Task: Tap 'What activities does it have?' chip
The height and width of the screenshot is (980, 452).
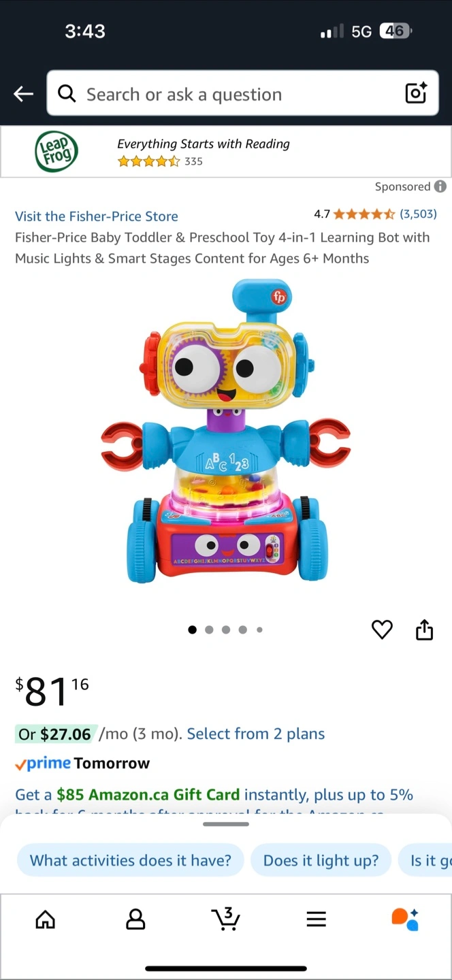Action: point(131,860)
